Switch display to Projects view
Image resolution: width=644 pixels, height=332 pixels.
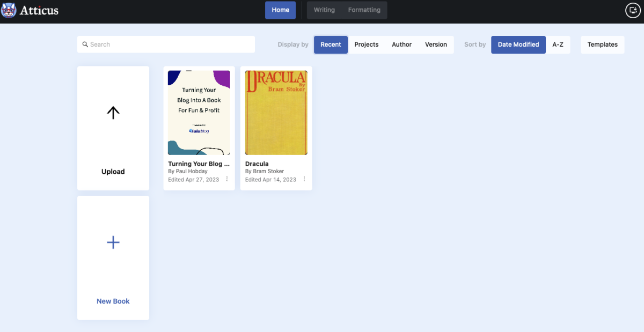(x=367, y=45)
